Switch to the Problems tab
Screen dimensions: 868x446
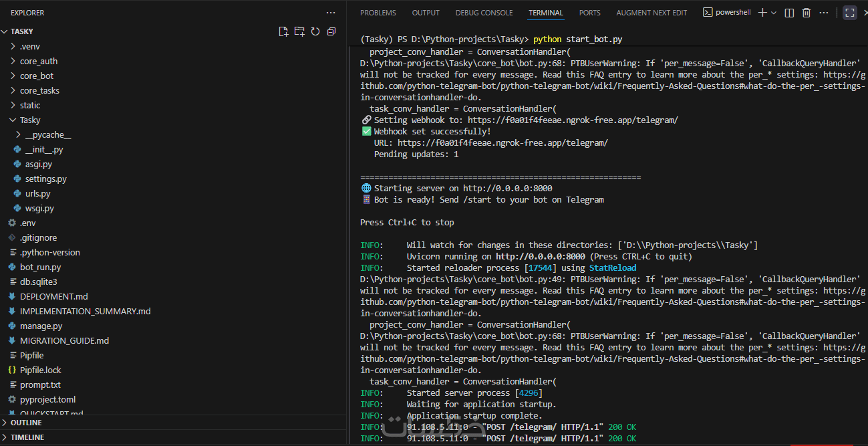tap(378, 13)
